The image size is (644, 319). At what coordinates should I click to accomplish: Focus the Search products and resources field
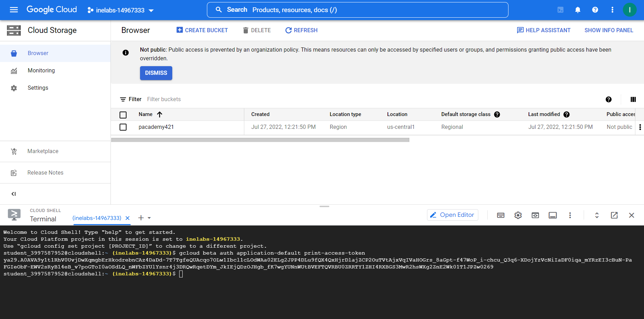tap(357, 10)
